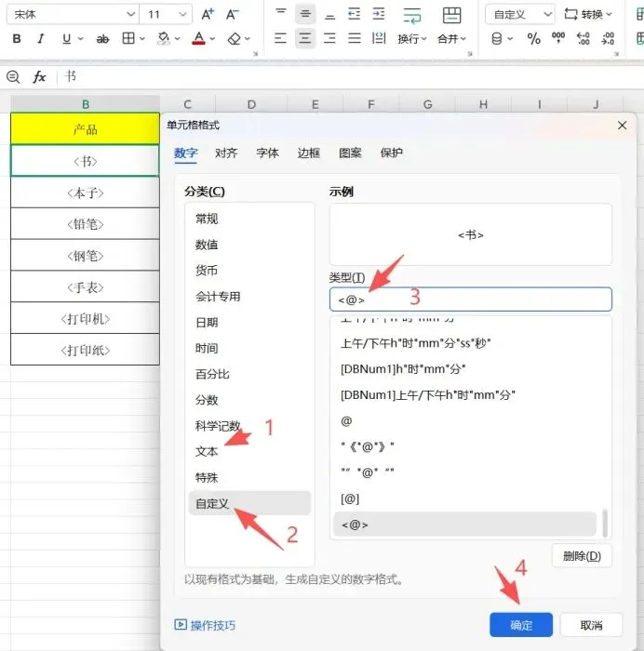The image size is (644, 651).
Task: Click the zoom magnifier beside fx
Action: click(x=13, y=77)
